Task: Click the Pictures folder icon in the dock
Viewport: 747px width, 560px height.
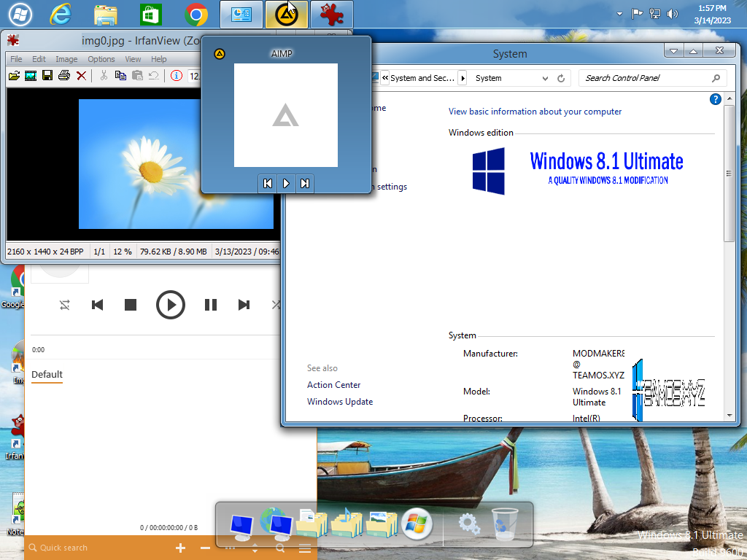Action: (382, 524)
